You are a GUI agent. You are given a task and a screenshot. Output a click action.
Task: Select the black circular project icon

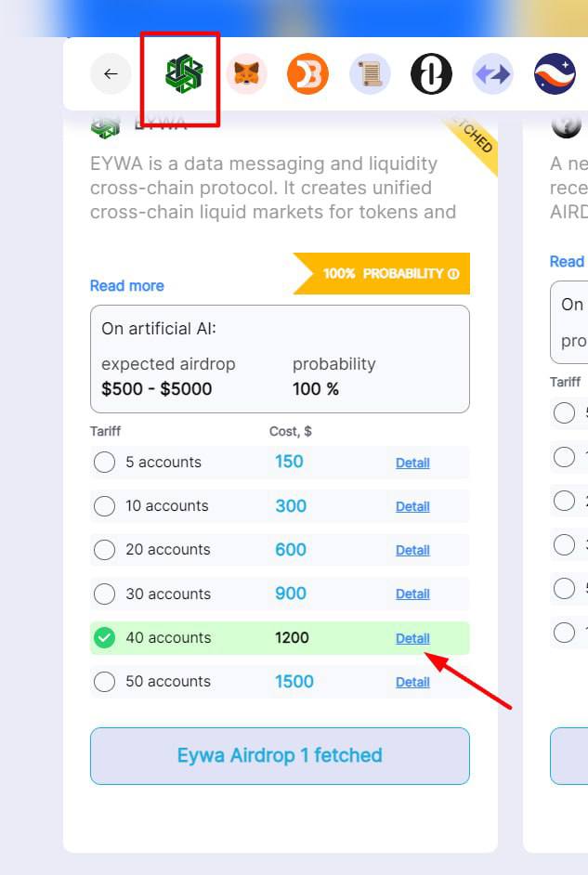point(431,73)
